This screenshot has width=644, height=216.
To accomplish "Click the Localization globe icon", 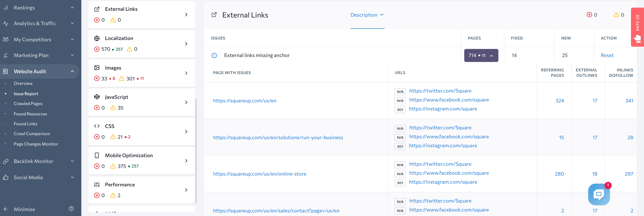I will point(97,38).
